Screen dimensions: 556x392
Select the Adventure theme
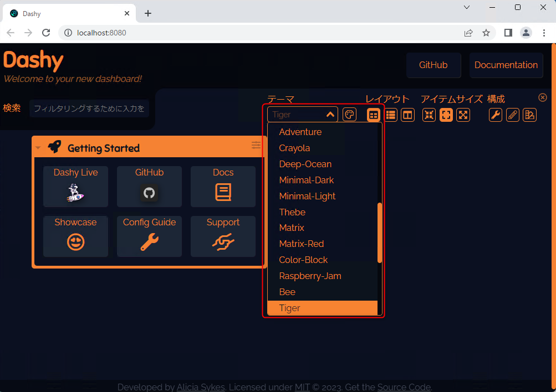click(x=322, y=132)
